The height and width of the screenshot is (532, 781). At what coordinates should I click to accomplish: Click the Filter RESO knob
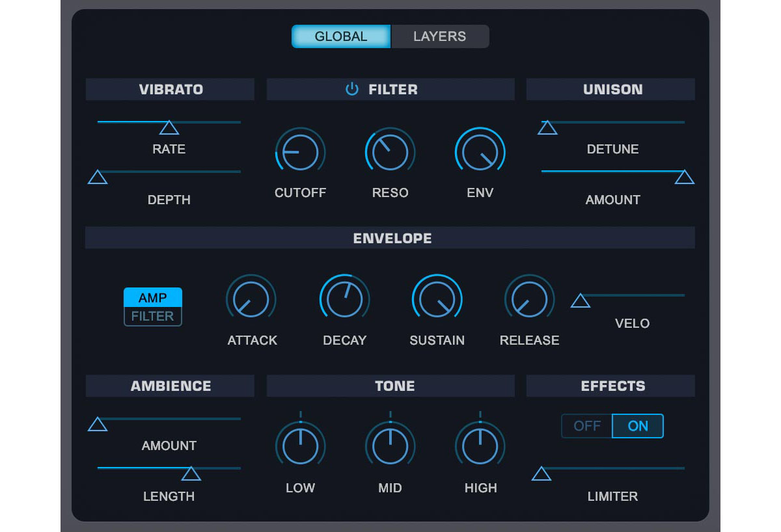click(390, 152)
